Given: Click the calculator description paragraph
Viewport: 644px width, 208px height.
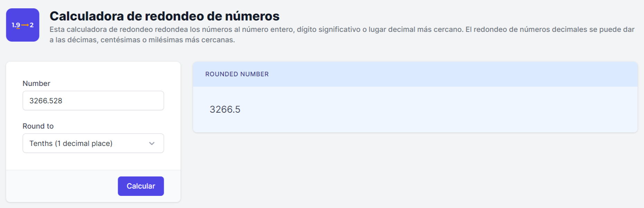Looking at the screenshot, I should coord(342,34).
